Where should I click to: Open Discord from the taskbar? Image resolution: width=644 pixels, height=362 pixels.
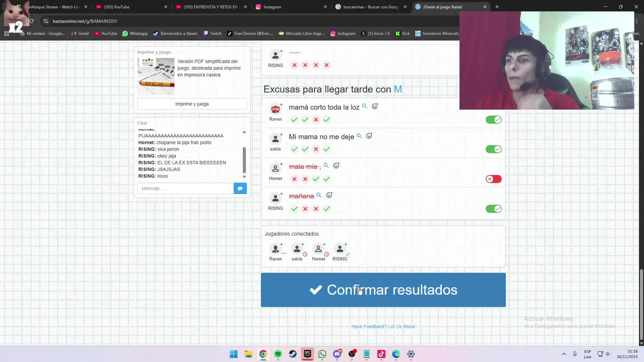point(337,354)
